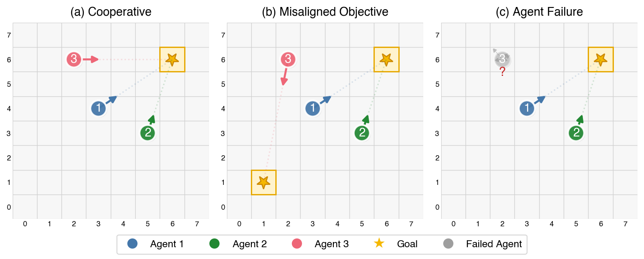644x259 pixels.
Task: Click the gray failed agent in Agent Failure panel
Action: click(502, 59)
